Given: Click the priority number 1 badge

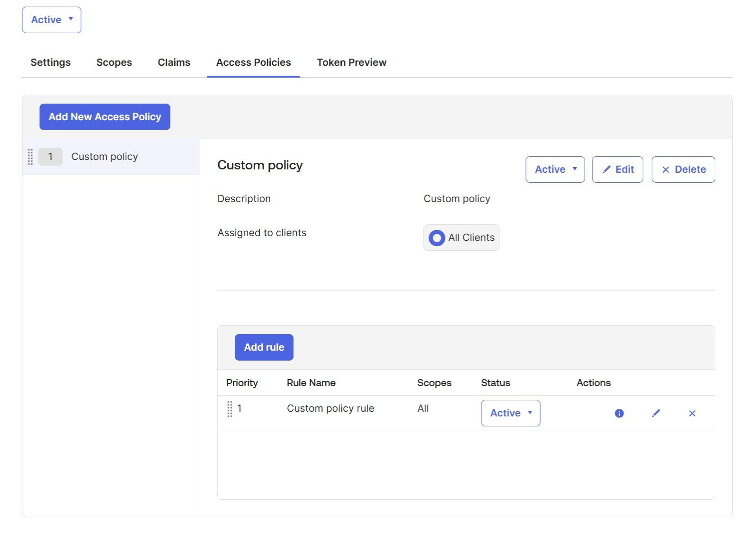Looking at the screenshot, I should 50,157.
